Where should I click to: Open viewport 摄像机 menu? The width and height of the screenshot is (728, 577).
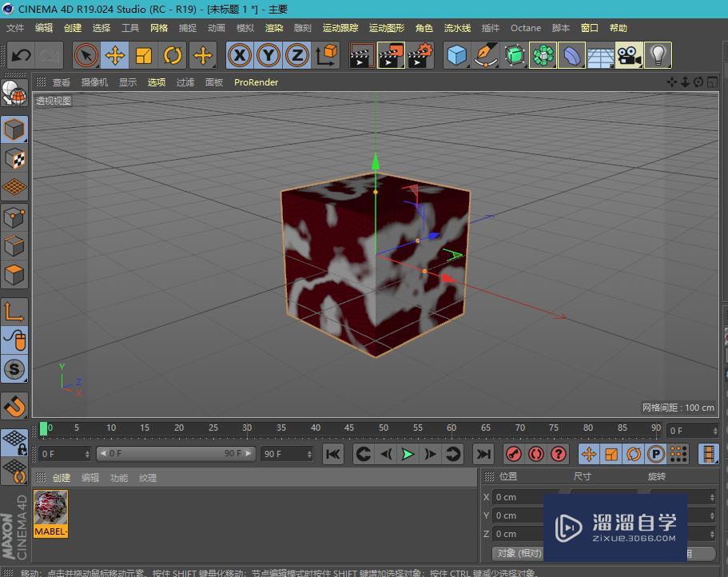[94, 82]
